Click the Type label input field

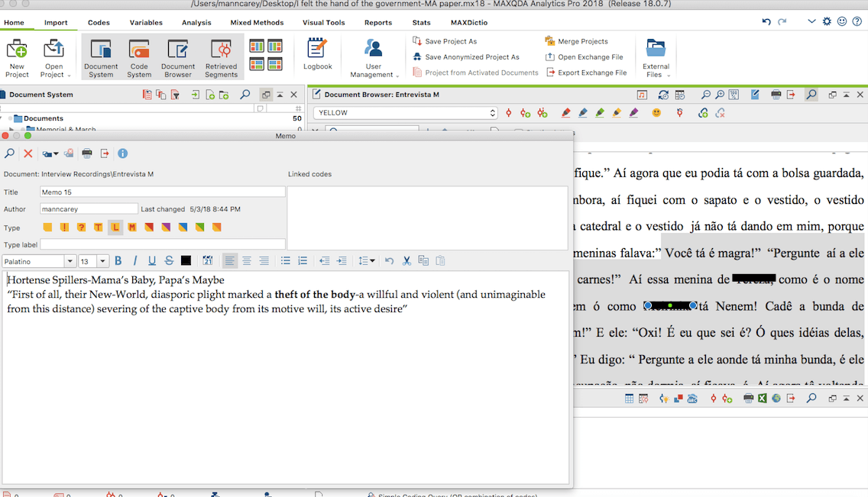click(x=162, y=244)
